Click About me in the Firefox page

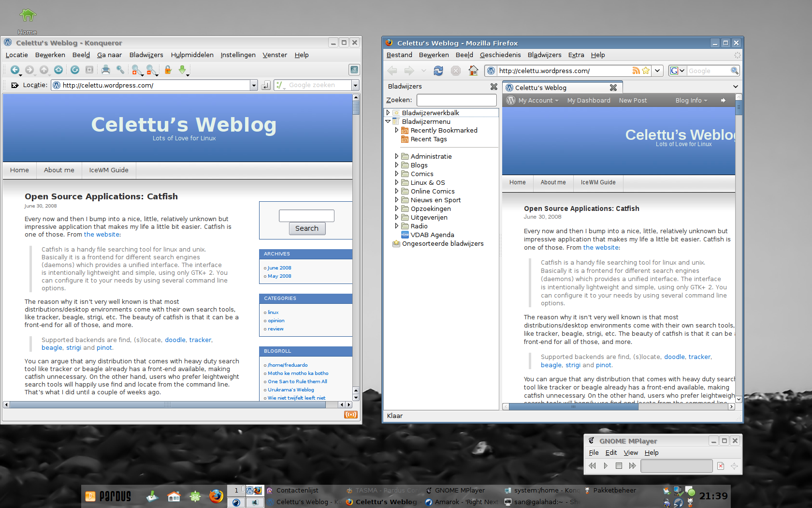click(553, 182)
